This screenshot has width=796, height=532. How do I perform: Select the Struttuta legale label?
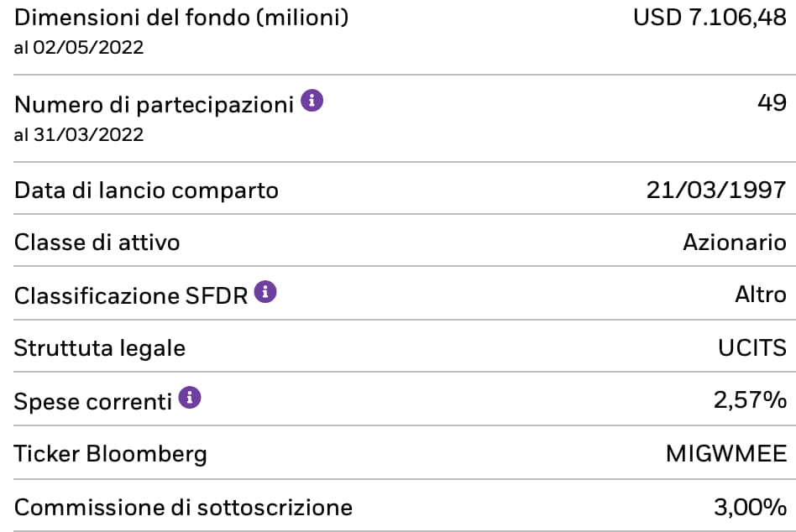(x=99, y=347)
